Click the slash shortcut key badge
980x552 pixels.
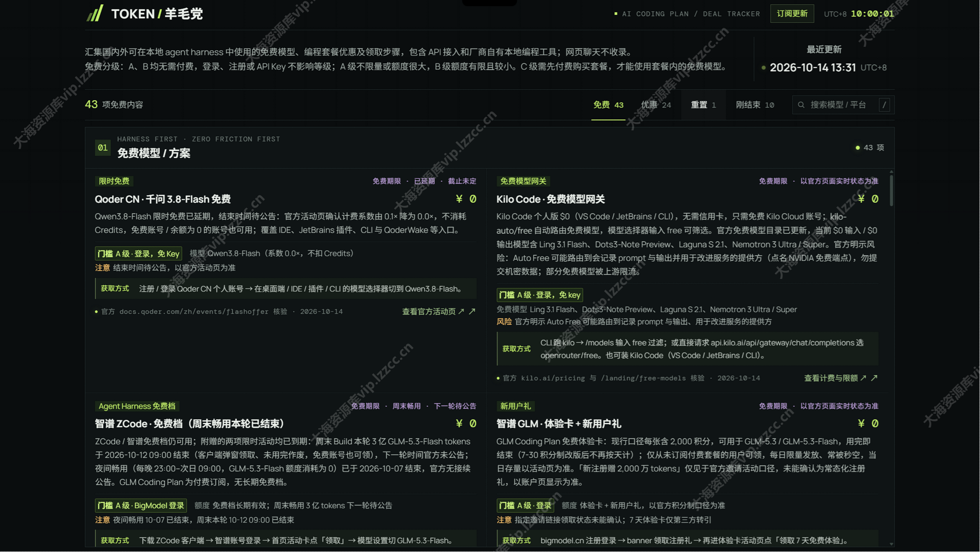click(x=884, y=105)
